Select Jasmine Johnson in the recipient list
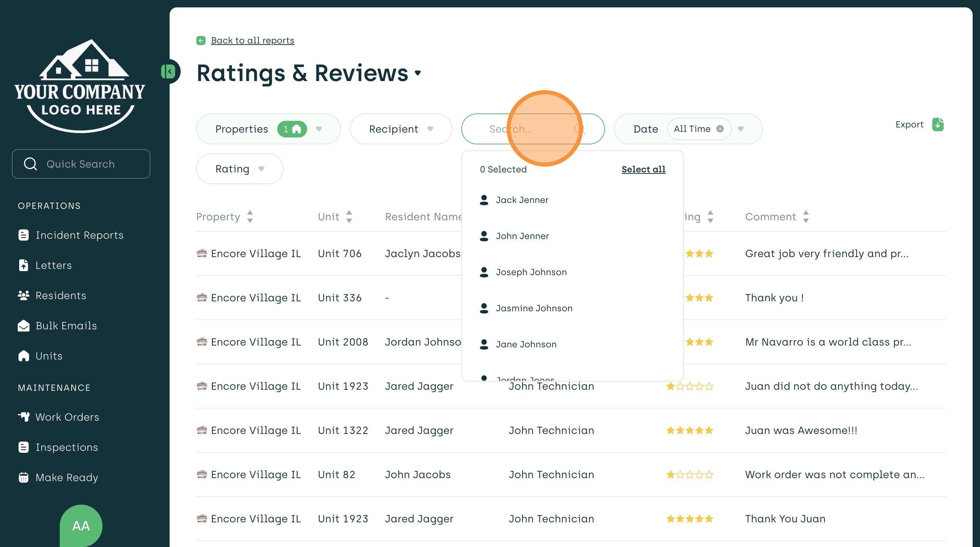This screenshot has height=547, width=980. [534, 308]
